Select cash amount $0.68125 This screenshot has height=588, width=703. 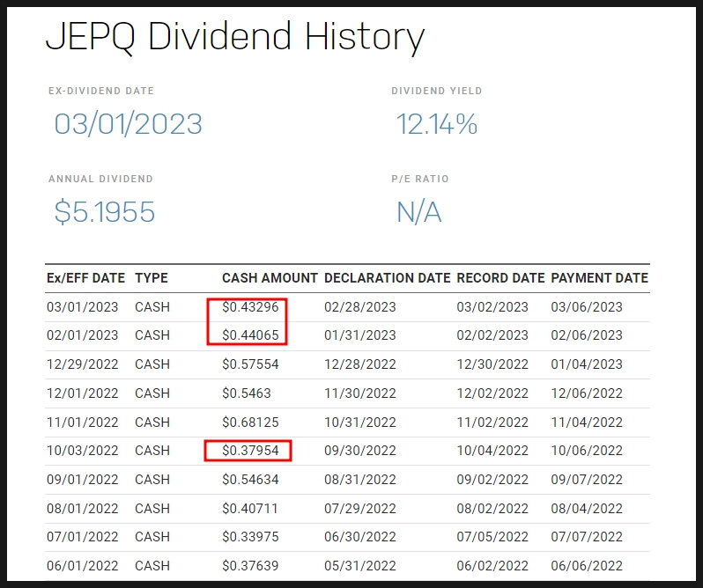(x=250, y=423)
